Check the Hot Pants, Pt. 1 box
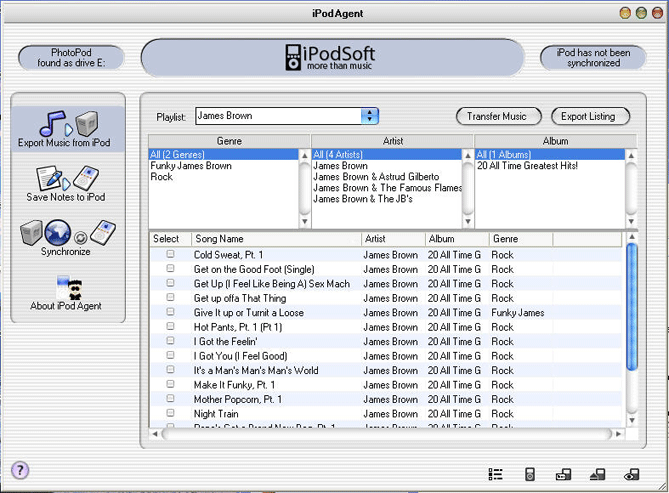The image size is (669, 493). [170, 326]
